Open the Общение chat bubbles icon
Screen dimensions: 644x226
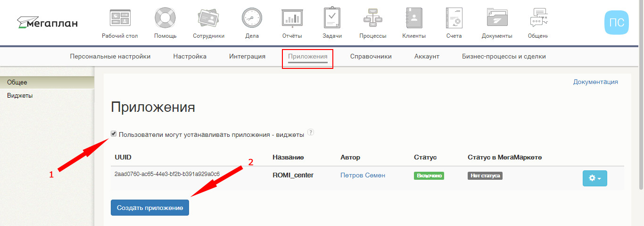[x=538, y=18]
